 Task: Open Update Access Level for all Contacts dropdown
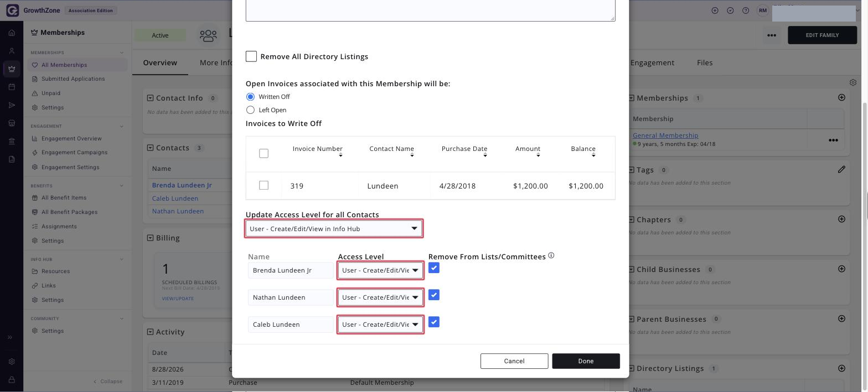click(334, 228)
